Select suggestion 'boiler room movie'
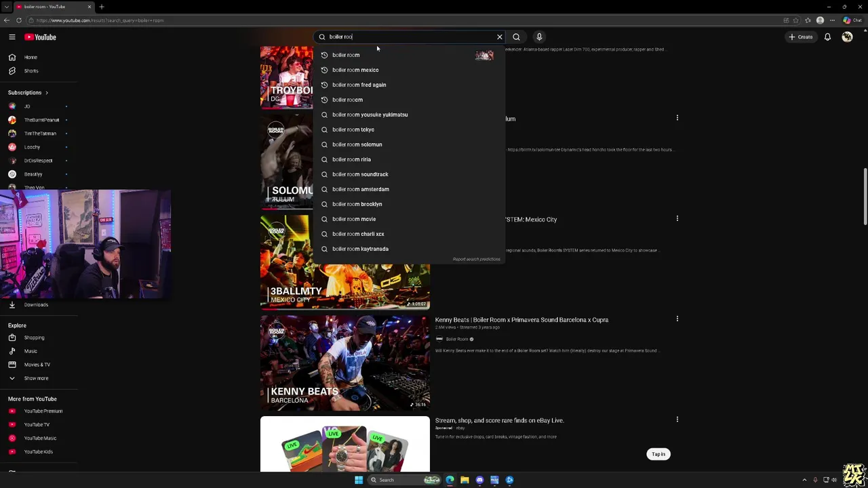This screenshot has height=488, width=868. coord(409,219)
